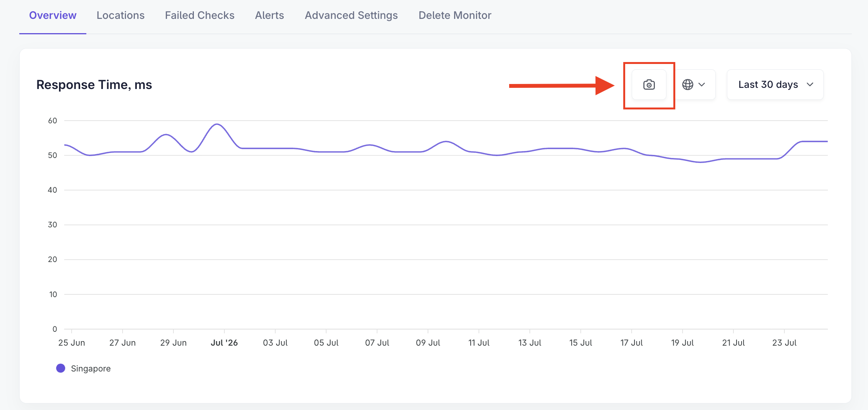
Task: Click the Response Time, ms chart title
Action: [x=94, y=84]
